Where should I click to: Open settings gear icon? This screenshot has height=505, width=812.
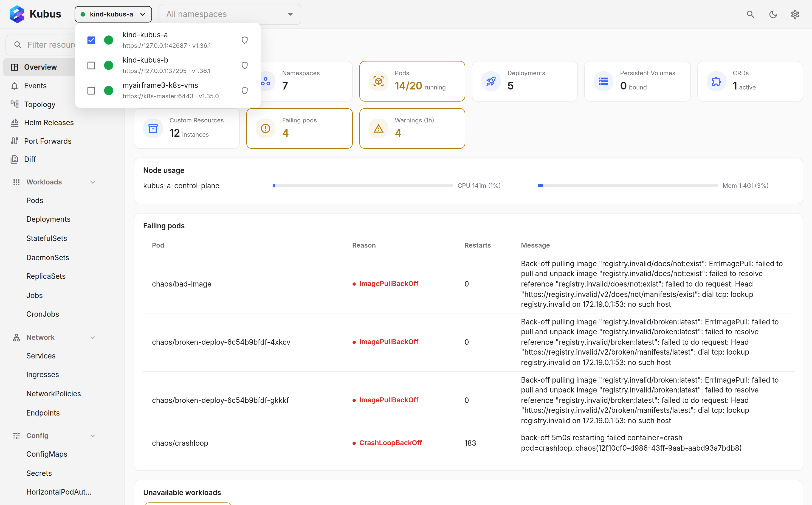(795, 14)
